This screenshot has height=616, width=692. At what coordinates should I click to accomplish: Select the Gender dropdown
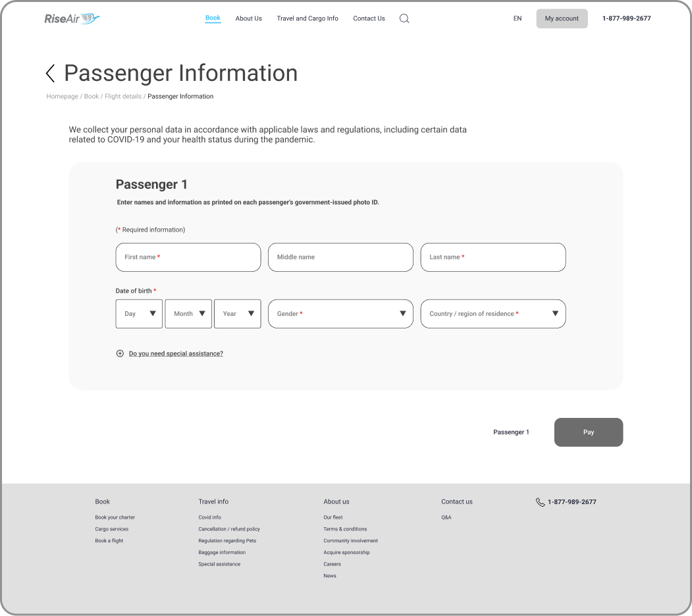[x=340, y=314]
